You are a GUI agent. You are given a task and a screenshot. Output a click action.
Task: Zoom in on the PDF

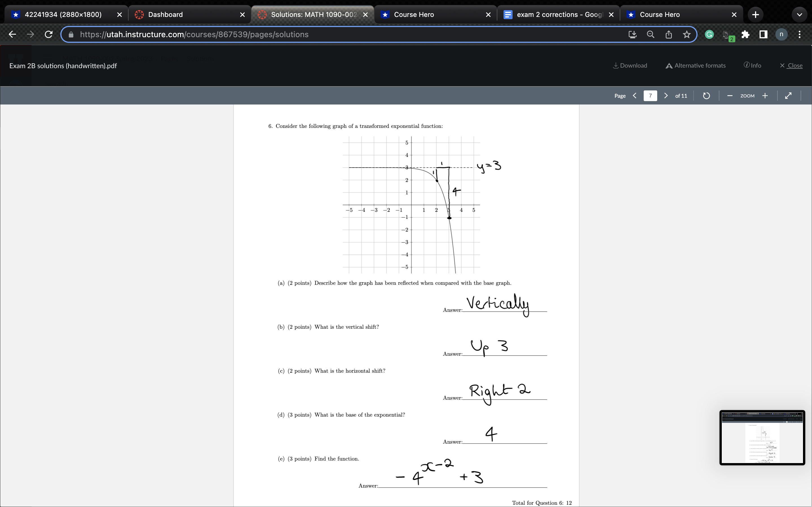[x=765, y=95]
